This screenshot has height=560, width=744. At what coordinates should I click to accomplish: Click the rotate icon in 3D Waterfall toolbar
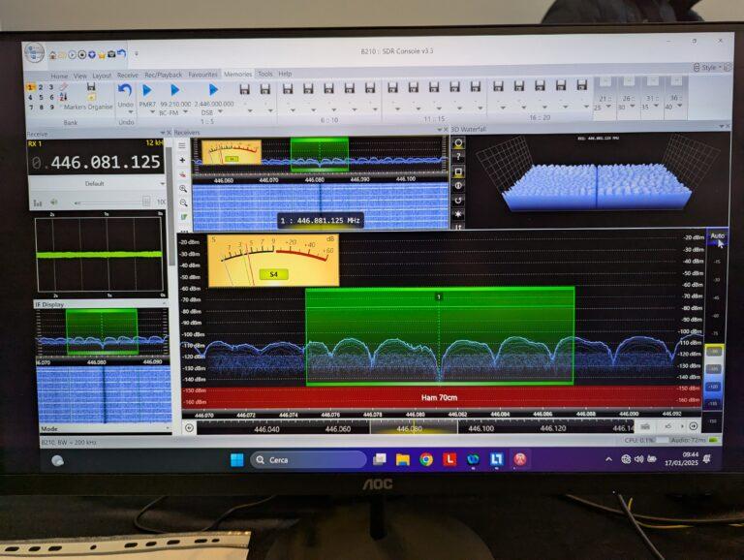coord(458,201)
